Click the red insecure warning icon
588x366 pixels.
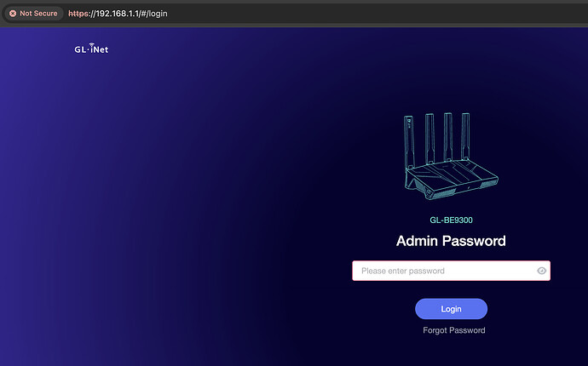(13, 14)
